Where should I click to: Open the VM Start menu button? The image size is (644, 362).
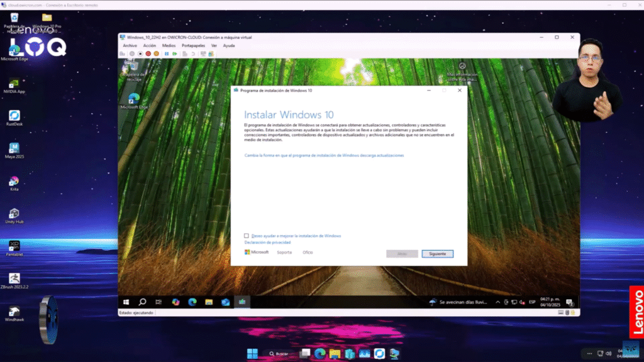[126, 302]
